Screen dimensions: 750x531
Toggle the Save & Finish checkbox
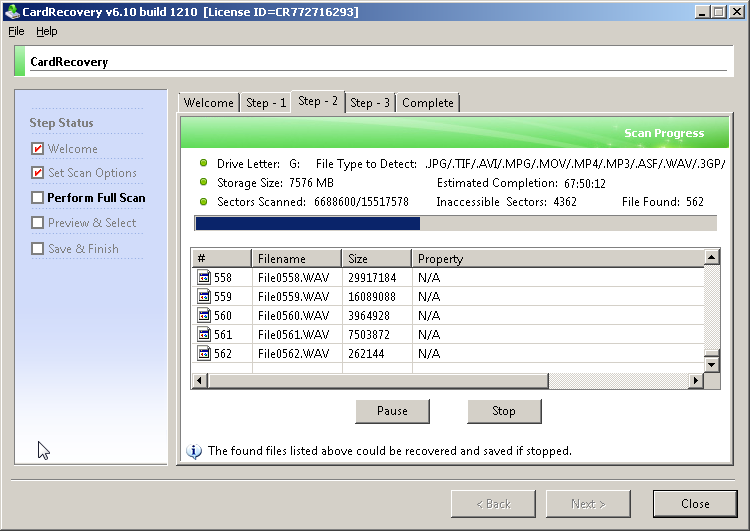pos(37,248)
